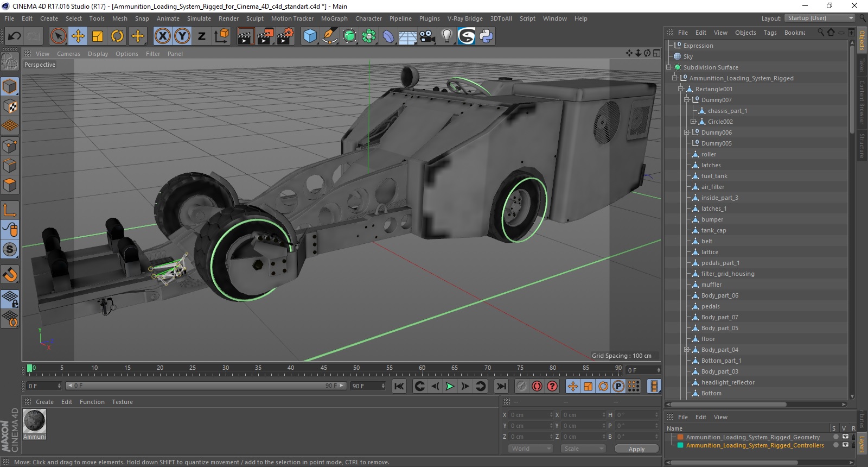Open the MoGraph menu
868x467 pixels.
[334, 18]
